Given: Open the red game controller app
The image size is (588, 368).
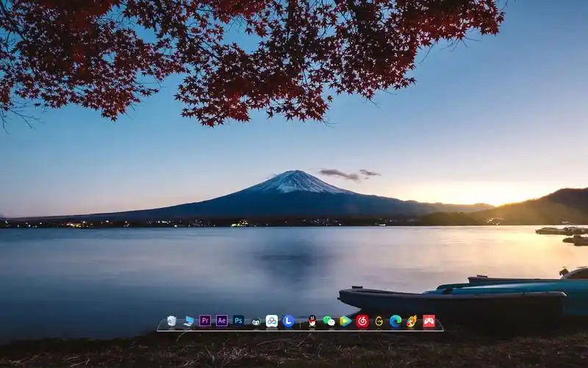Looking at the screenshot, I should pos(429,321).
